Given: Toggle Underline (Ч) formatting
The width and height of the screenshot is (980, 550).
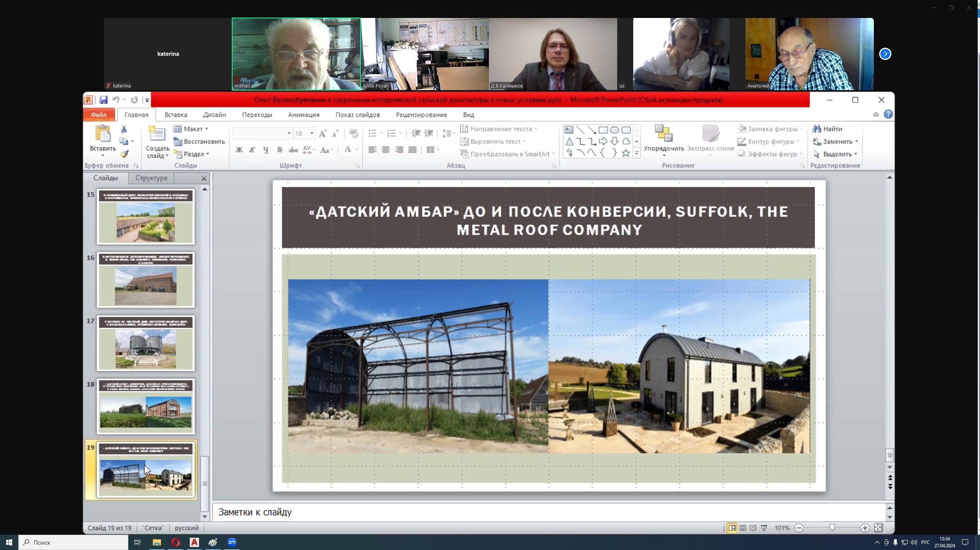Looking at the screenshot, I should coord(266,150).
